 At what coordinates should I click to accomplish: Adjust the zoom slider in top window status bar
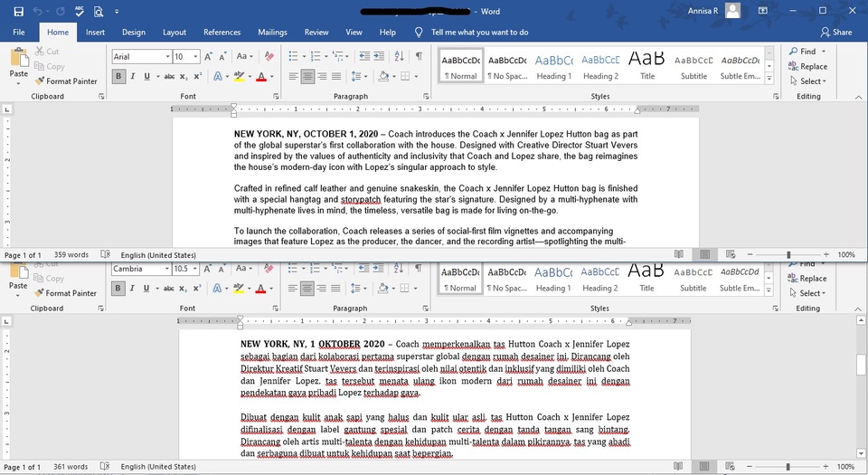click(x=788, y=254)
